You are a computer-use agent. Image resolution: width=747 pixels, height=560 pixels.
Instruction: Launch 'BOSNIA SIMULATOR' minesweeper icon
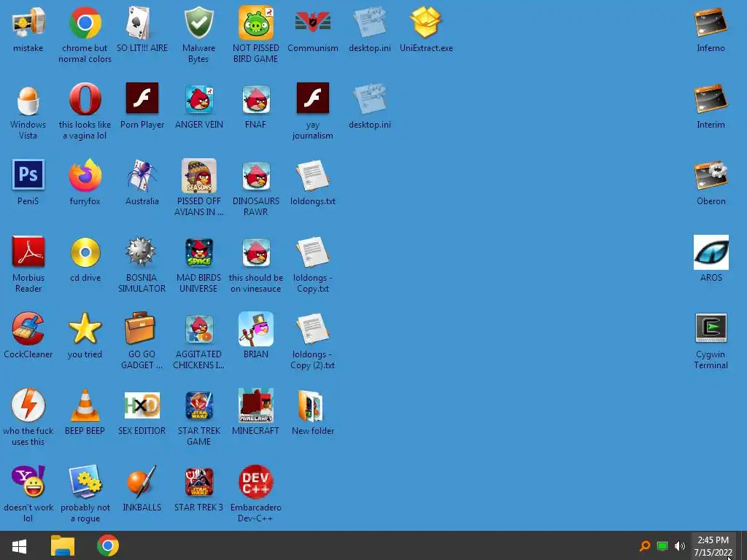click(x=141, y=252)
